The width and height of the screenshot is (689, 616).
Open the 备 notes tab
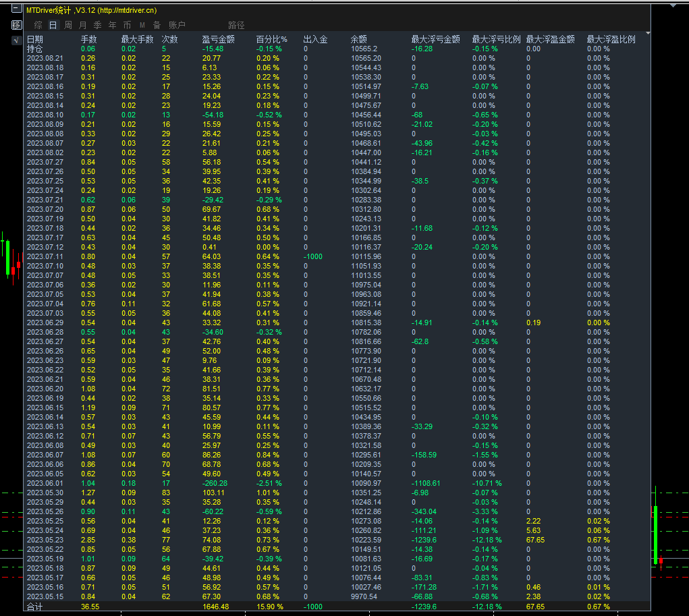157,25
